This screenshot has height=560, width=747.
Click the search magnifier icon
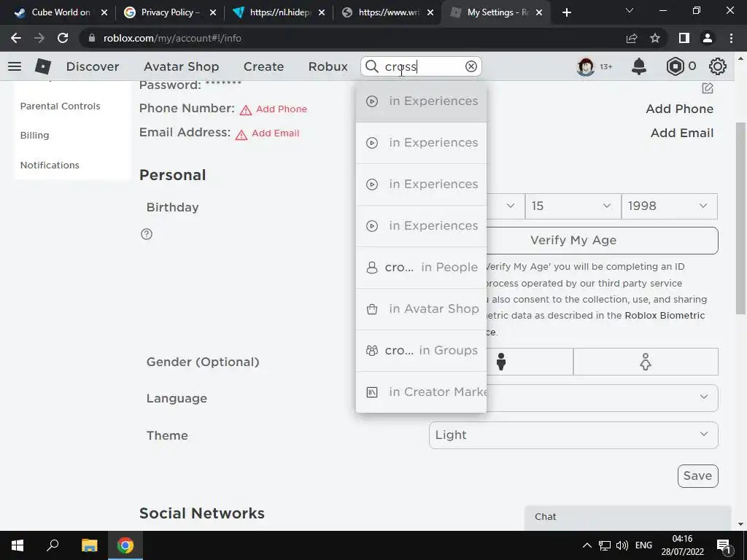point(371,66)
